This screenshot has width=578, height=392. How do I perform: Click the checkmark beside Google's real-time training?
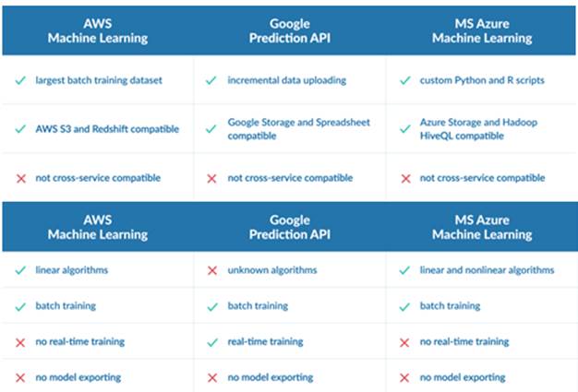(212, 342)
